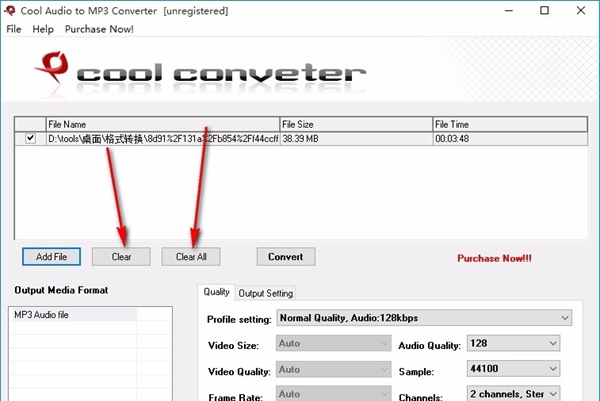Image resolution: width=600 pixels, height=401 pixels.
Task: Click the 00:03:48 file time cell
Action: point(510,139)
